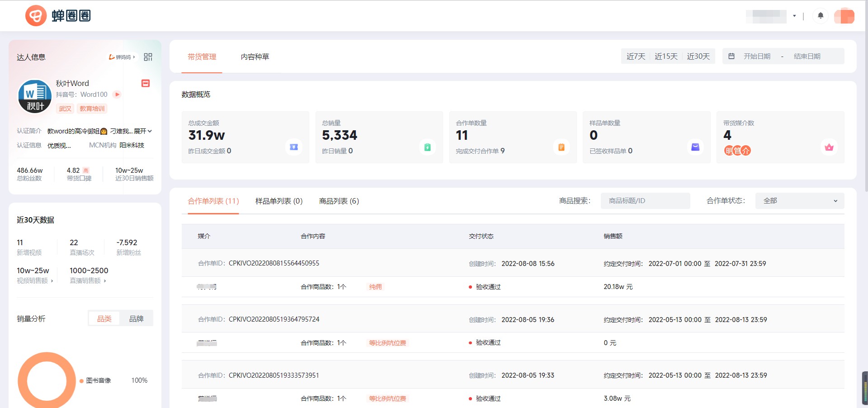Click 商品标题/ID search field
868x408 pixels.
pyautogui.click(x=646, y=201)
